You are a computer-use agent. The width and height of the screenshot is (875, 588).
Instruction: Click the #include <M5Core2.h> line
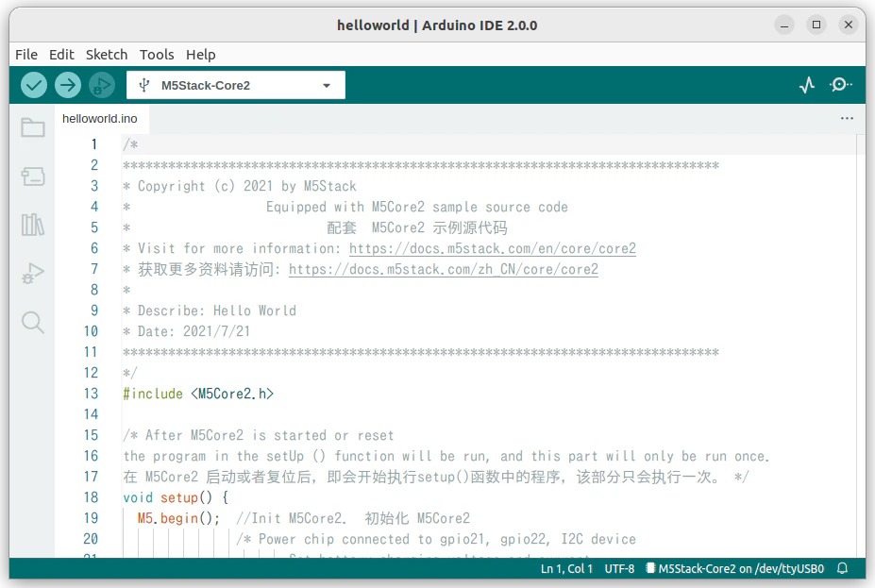[x=198, y=394]
